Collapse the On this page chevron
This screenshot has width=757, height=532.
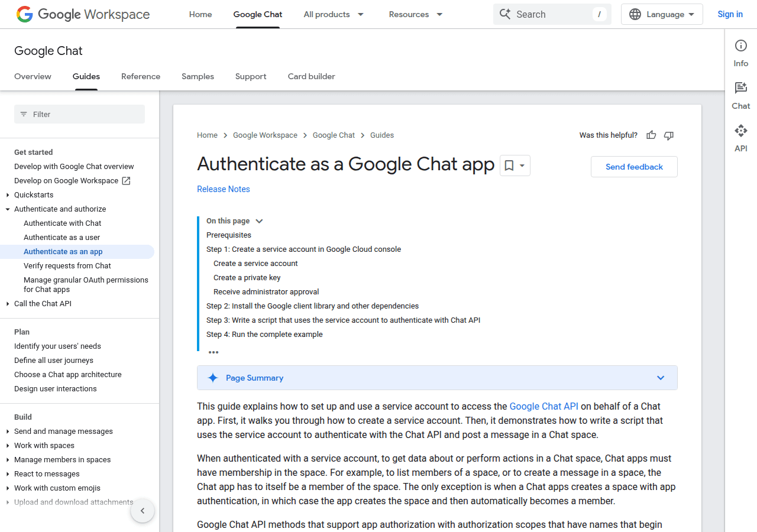[259, 221]
